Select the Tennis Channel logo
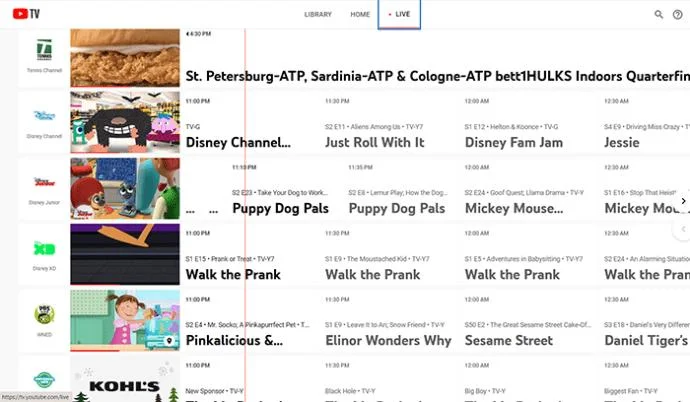The image size is (690, 402). pyautogui.click(x=44, y=49)
